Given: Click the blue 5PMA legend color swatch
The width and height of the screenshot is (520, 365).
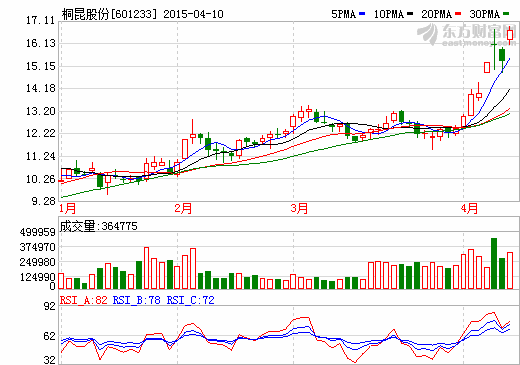Looking at the screenshot, I should click(362, 14).
